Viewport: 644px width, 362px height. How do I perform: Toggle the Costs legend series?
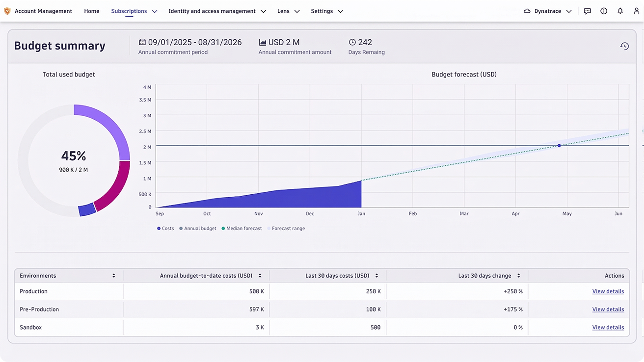coord(165,229)
